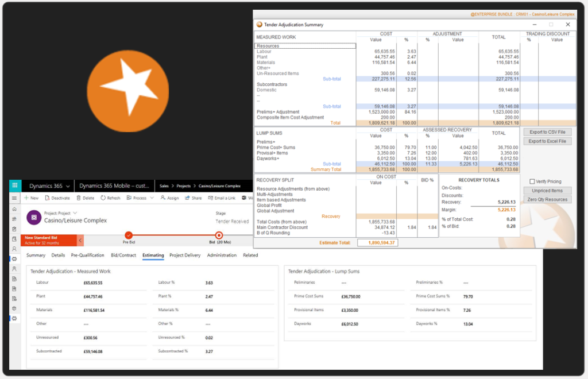The image size is (588, 379).
Task: Click the Unpriced Items button
Action: click(x=547, y=191)
